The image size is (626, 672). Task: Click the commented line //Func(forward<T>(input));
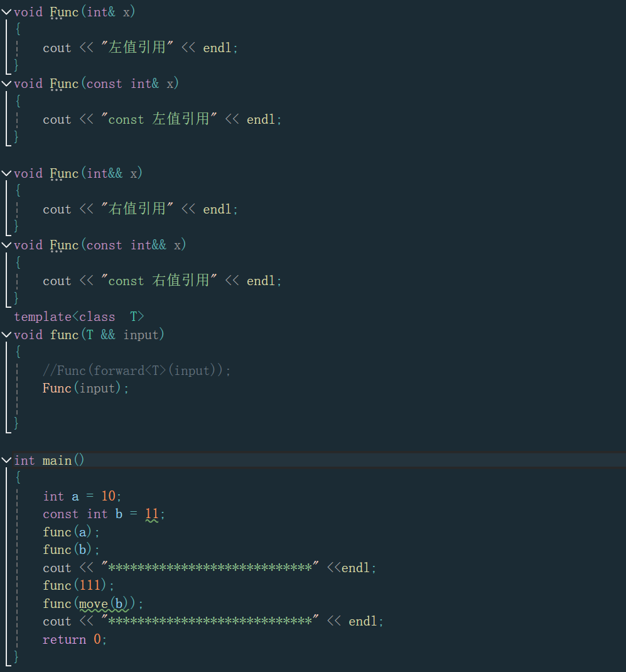[137, 371]
